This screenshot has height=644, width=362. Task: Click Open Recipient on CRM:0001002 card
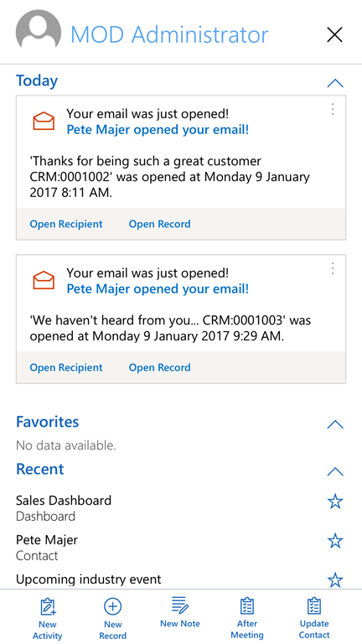pos(66,224)
